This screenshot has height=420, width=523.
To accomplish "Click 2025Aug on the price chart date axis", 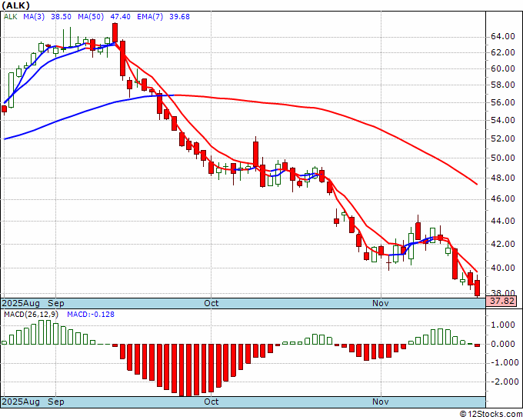I will 21,303.
